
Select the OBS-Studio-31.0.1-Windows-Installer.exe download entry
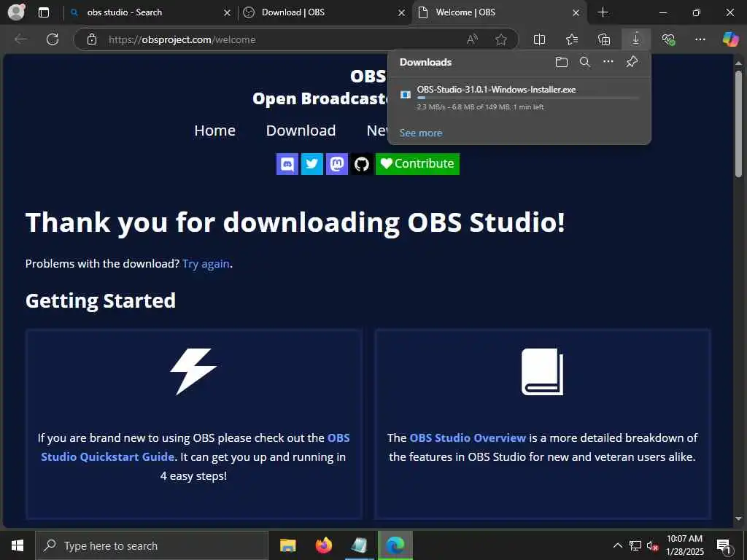[519, 98]
